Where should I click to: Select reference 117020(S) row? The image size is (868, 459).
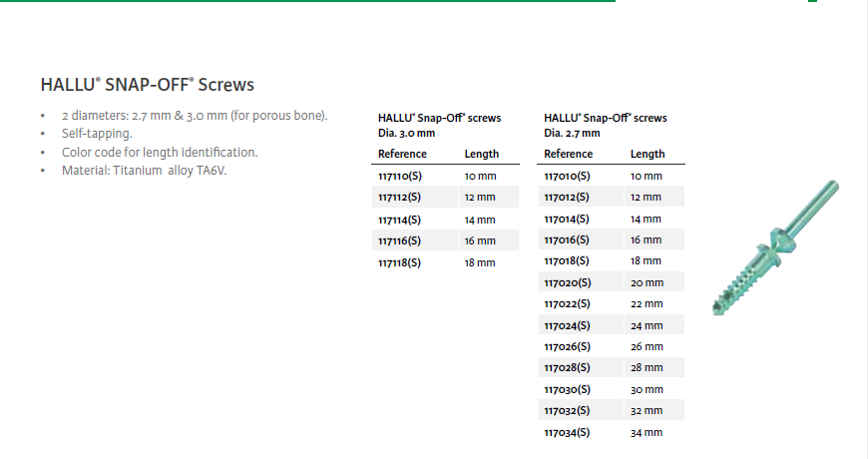[x=567, y=283]
